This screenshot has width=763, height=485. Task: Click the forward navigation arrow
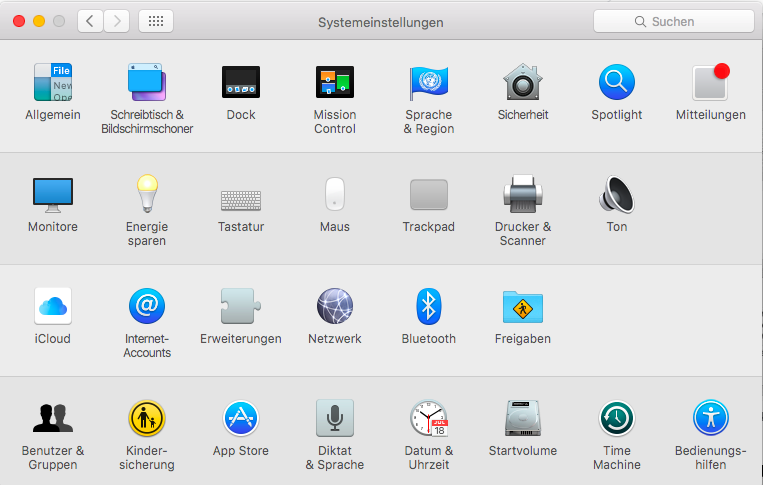click(117, 21)
